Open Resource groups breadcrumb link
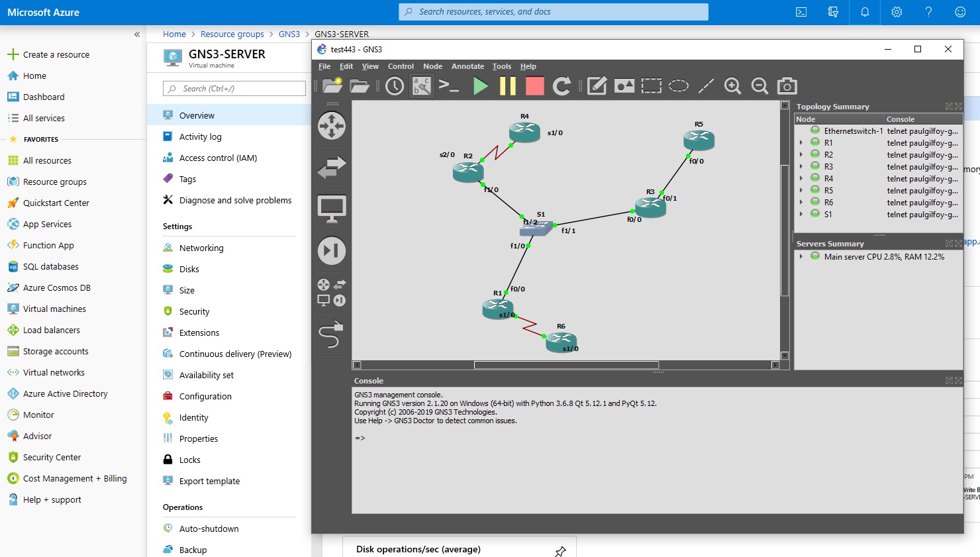 click(232, 34)
